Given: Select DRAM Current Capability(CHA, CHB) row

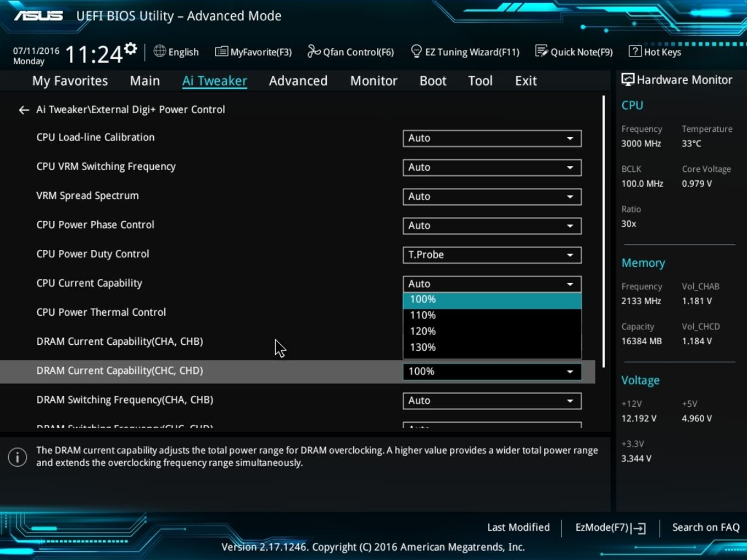Looking at the screenshot, I should pyautogui.click(x=298, y=341).
